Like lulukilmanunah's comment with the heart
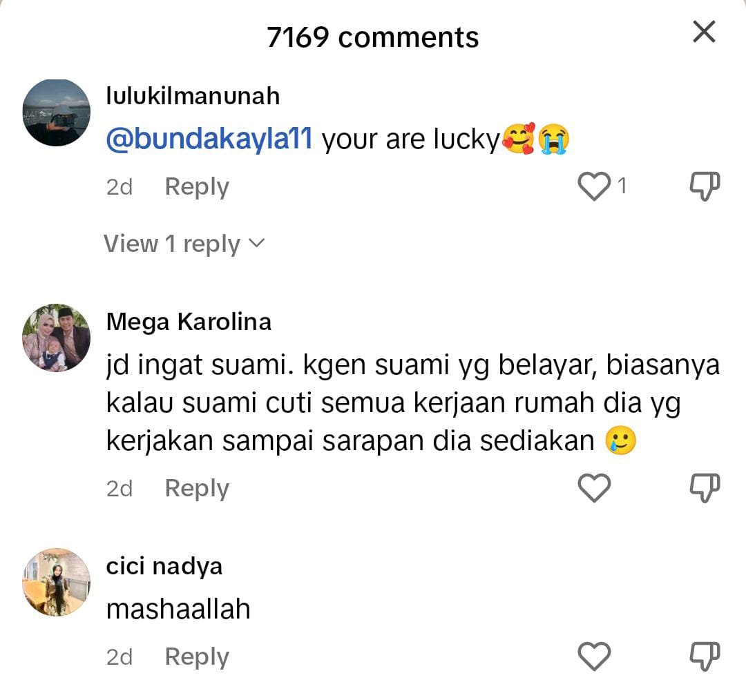 (594, 186)
